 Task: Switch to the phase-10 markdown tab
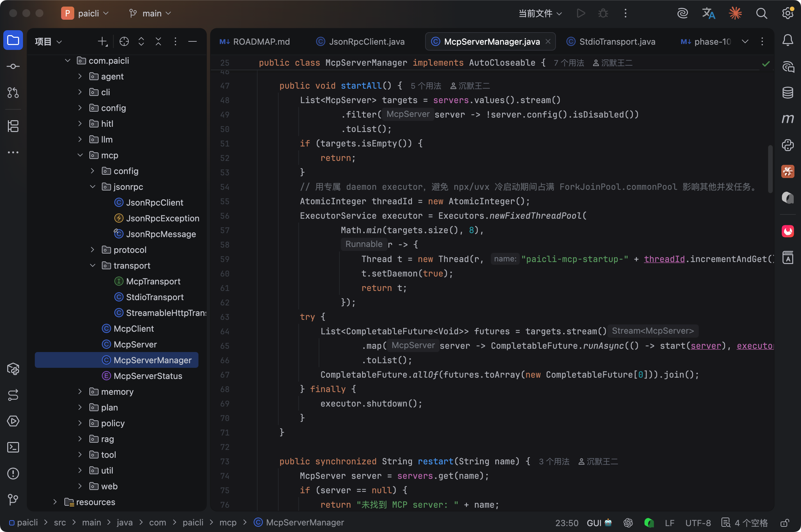point(706,41)
